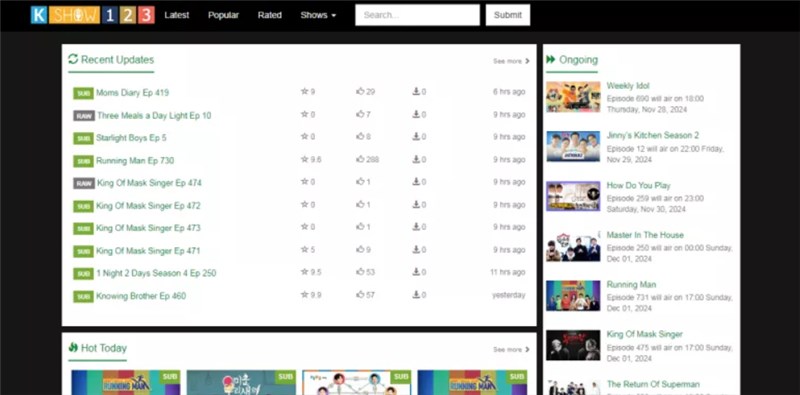This screenshot has width=800, height=395.
Task: Open Moms Diary Ep 419
Action: [x=132, y=93]
